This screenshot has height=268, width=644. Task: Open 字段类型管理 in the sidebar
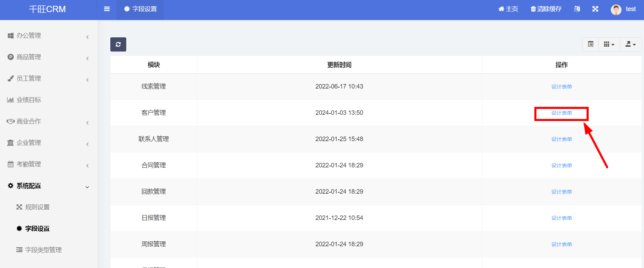[x=48, y=250]
